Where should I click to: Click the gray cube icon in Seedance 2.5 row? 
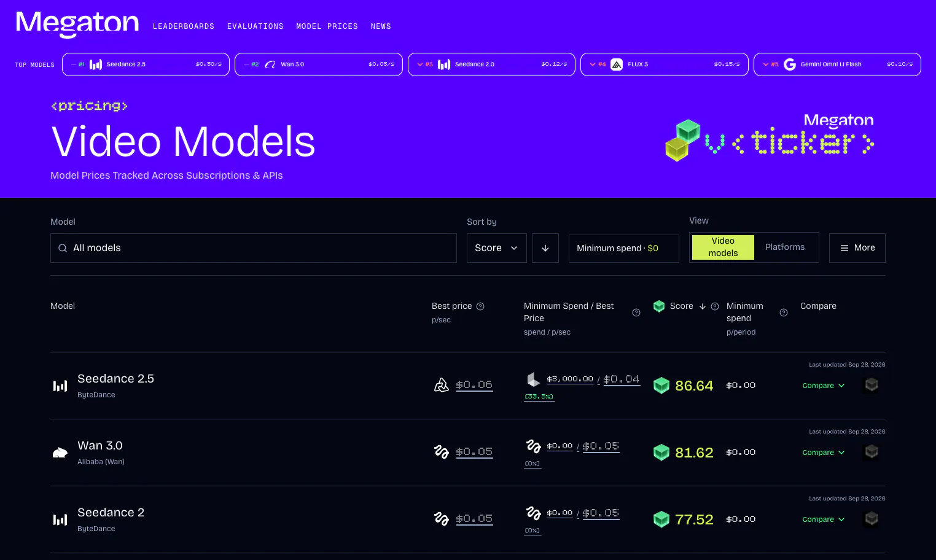click(x=872, y=385)
